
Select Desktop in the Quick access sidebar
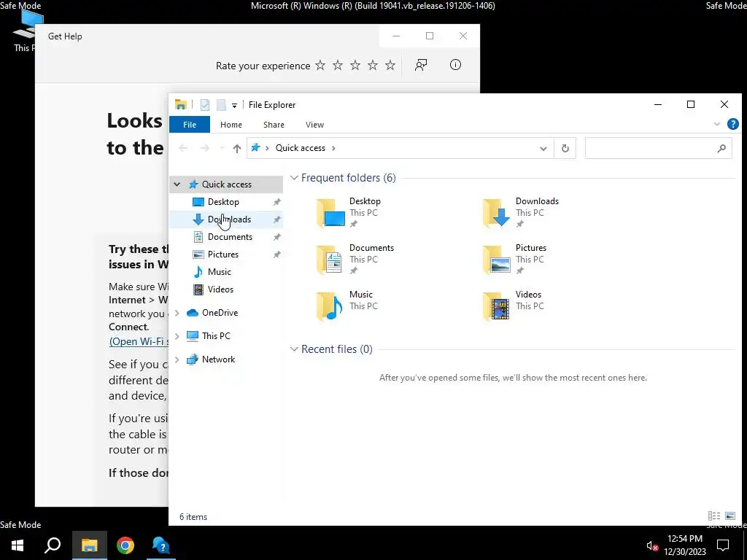coord(223,202)
